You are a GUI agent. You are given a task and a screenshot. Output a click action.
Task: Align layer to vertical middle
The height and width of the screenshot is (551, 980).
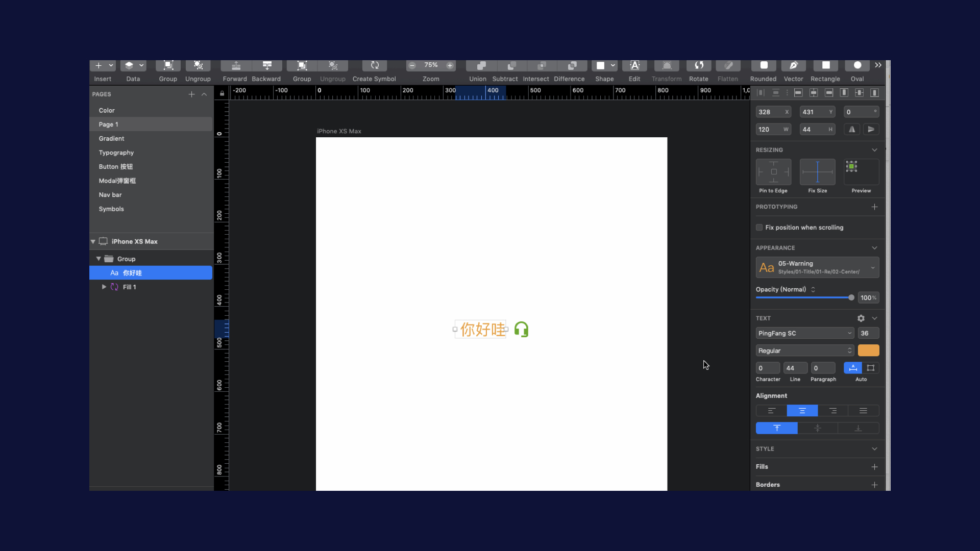[860, 93]
